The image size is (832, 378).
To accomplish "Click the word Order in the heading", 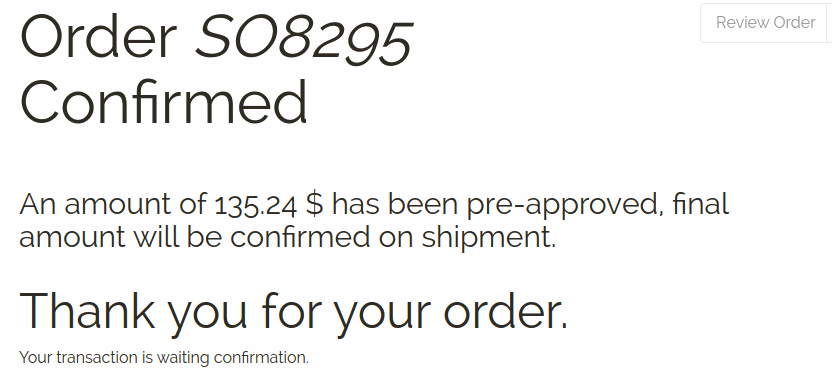I will (x=99, y=38).
